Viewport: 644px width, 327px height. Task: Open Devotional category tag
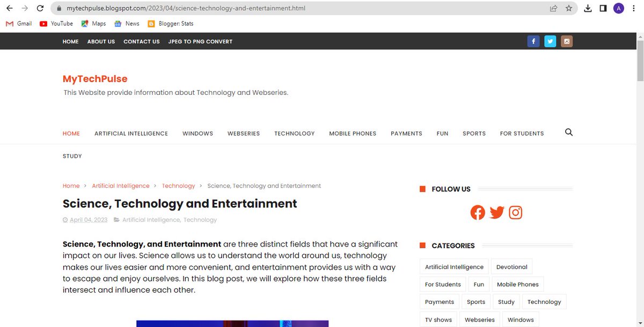click(x=511, y=267)
